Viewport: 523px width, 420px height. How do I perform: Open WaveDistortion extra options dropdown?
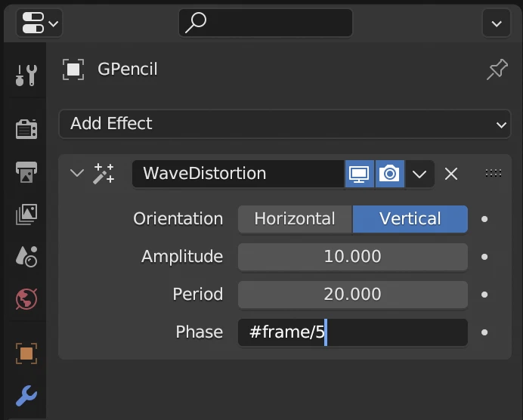click(419, 174)
